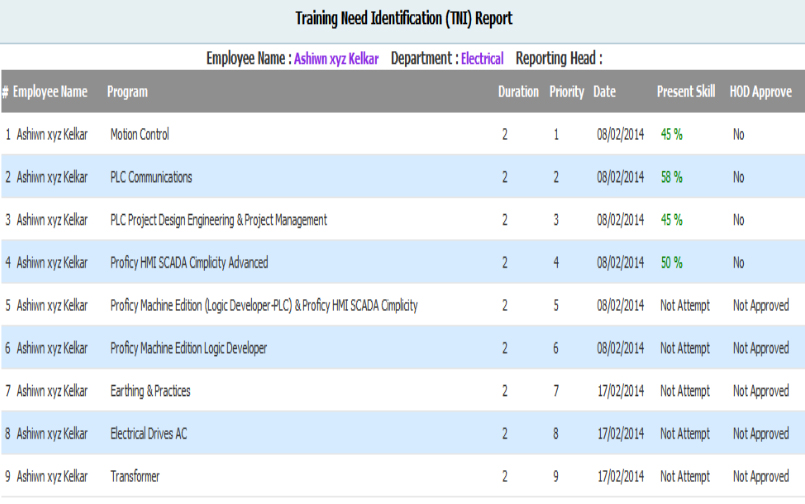Click HOD Approve No for Cimplicity Advanced
805x504 pixels.
(x=738, y=262)
